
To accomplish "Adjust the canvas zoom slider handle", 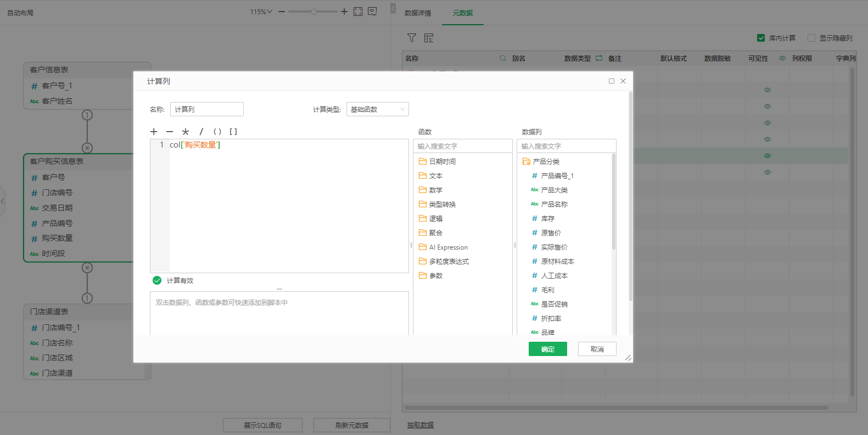I will (313, 12).
